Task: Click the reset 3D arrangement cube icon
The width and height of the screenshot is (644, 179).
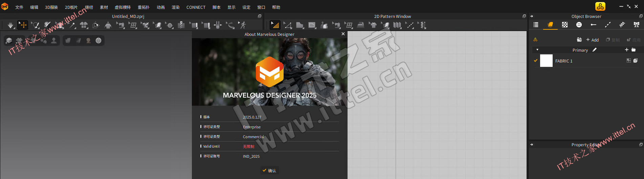Action: (x=96, y=25)
